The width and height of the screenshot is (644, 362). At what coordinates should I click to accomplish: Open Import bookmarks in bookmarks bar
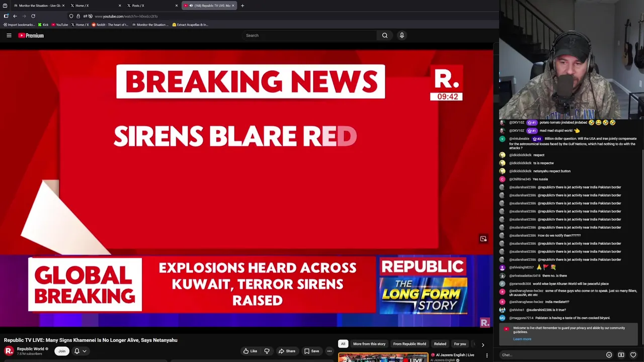[19, 25]
